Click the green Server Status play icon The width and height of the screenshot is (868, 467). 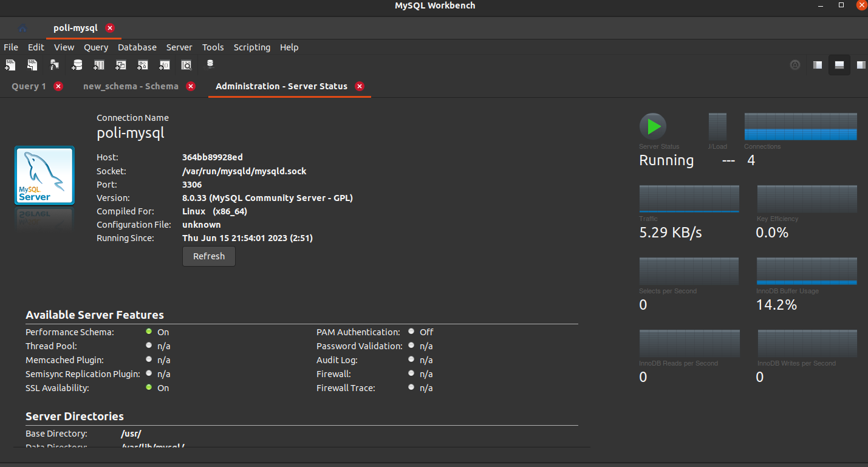tap(653, 126)
